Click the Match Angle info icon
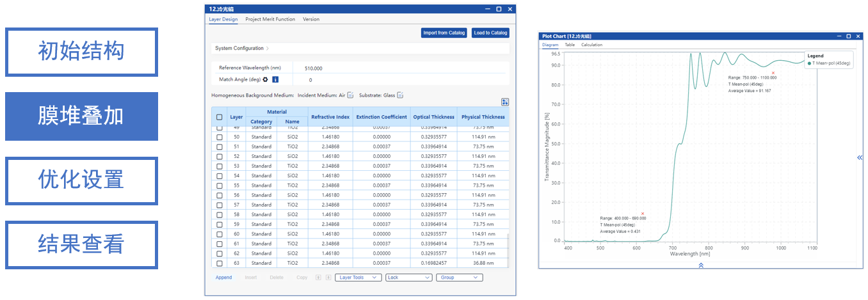Viewport: 868px width, 300px height. (x=275, y=80)
